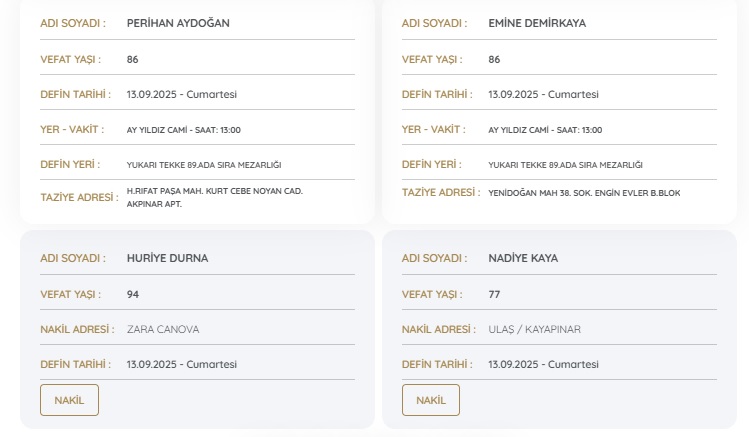The image size is (749, 437).
Task: Click the Ay Yıldız Cami time in Emine's card
Action: pyautogui.click(x=545, y=130)
